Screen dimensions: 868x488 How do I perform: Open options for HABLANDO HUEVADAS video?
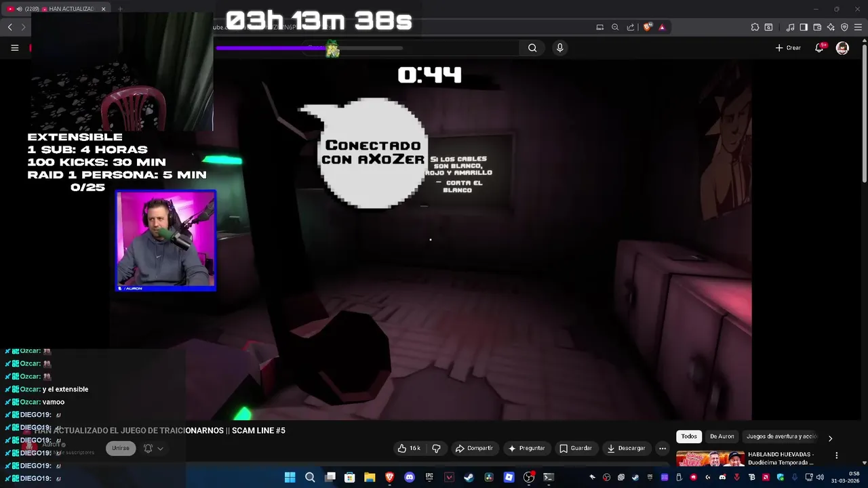tap(836, 455)
